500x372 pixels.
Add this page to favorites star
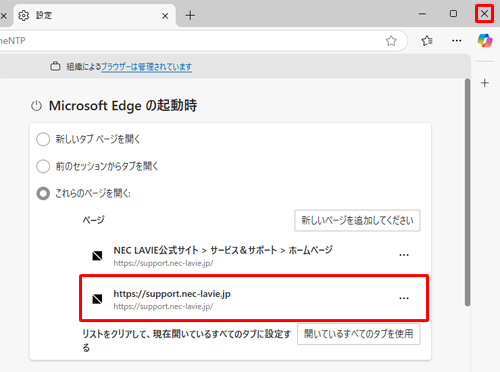tap(391, 41)
